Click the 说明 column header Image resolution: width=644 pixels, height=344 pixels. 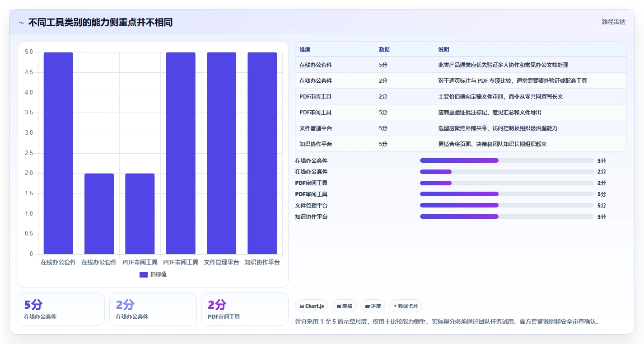[443, 50]
